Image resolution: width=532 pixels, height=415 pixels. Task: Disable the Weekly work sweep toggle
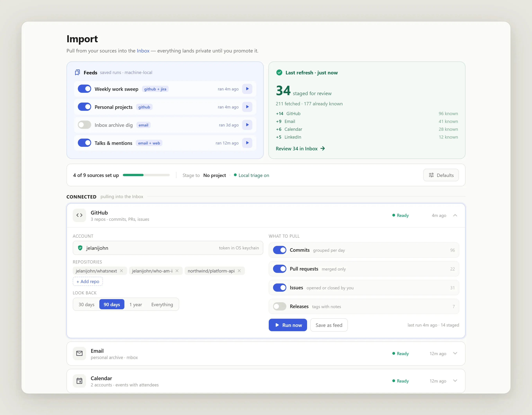tap(84, 89)
